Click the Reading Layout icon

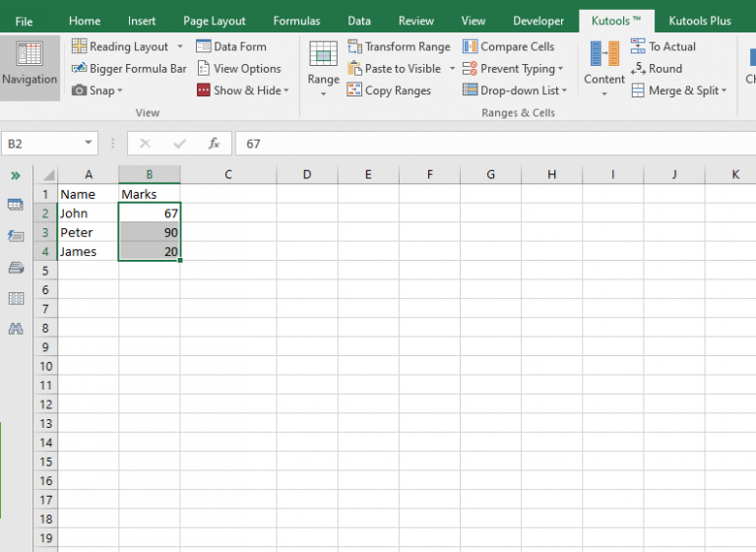click(79, 46)
